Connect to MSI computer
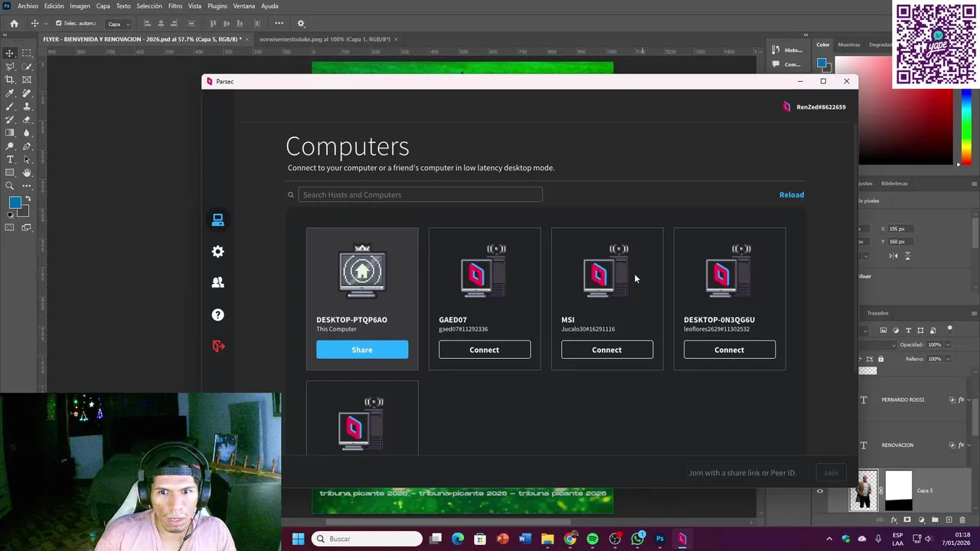980x551 pixels. (607, 350)
